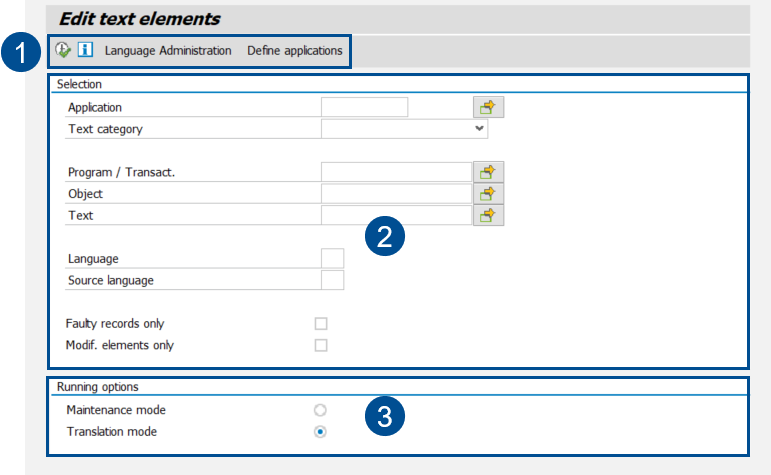
Task: Click multiple selection icon beside Text
Action: (488, 215)
